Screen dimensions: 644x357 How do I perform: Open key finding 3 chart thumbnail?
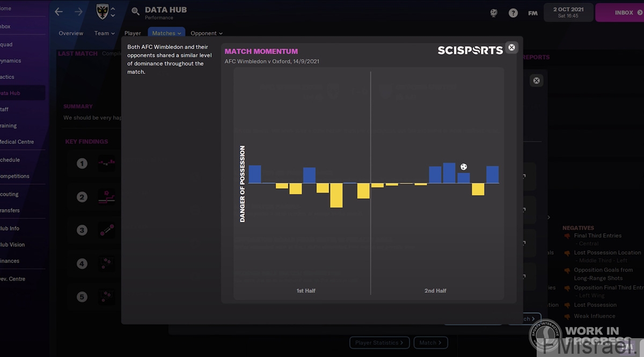tap(107, 230)
